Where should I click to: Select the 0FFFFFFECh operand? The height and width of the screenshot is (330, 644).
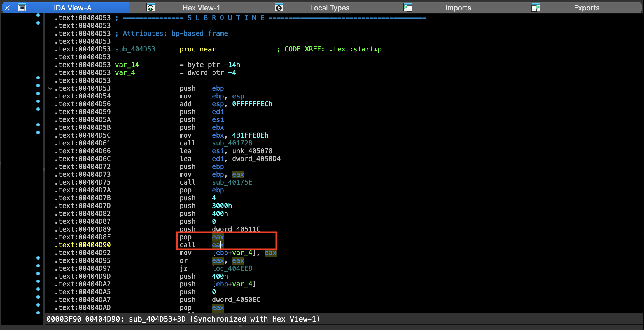pos(252,104)
